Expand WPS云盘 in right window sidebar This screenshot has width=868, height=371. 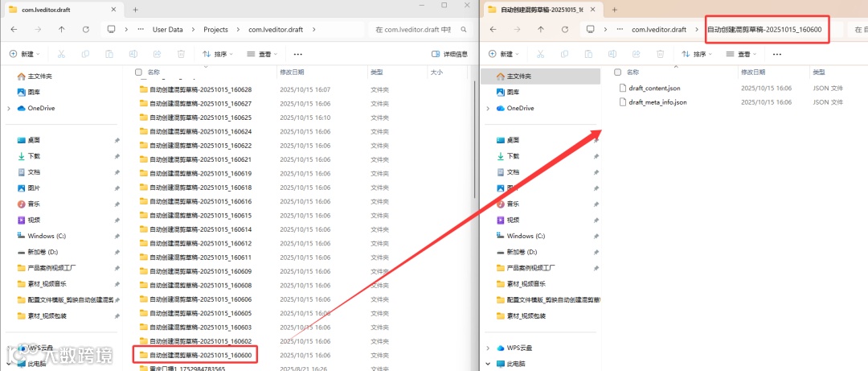tap(488, 348)
